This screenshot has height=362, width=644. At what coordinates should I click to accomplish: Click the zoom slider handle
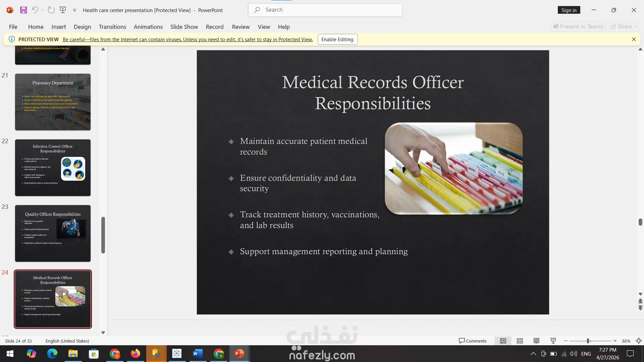tap(588, 341)
